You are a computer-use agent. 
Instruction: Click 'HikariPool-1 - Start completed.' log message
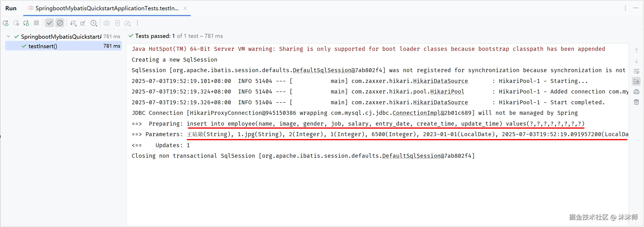coord(552,102)
